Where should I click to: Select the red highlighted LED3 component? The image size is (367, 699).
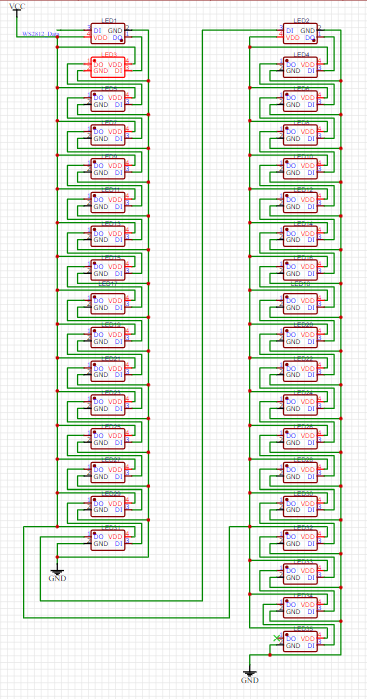click(x=108, y=67)
